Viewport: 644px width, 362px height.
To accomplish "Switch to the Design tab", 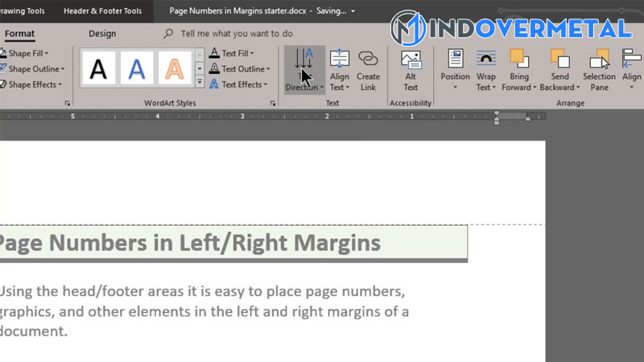I will tap(102, 34).
